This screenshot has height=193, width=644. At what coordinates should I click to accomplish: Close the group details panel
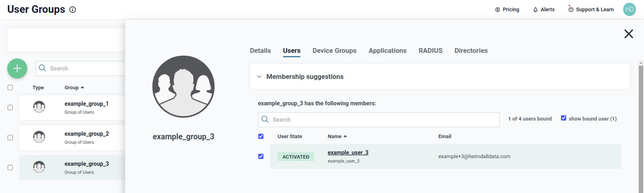pyautogui.click(x=628, y=34)
